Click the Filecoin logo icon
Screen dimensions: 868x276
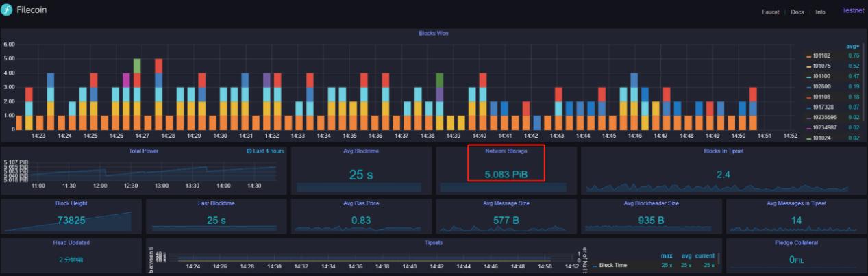point(6,11)
